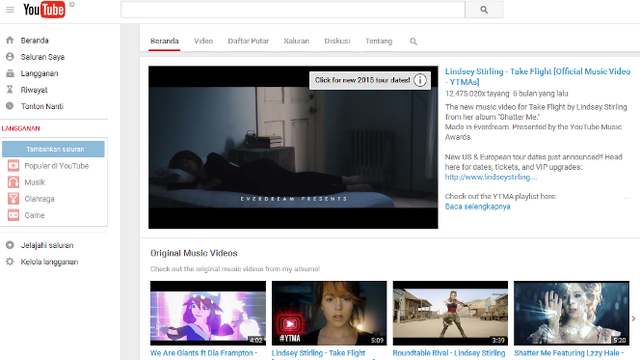Open Musik subscription label
The image size is (640, 360).
pos(35,182)
